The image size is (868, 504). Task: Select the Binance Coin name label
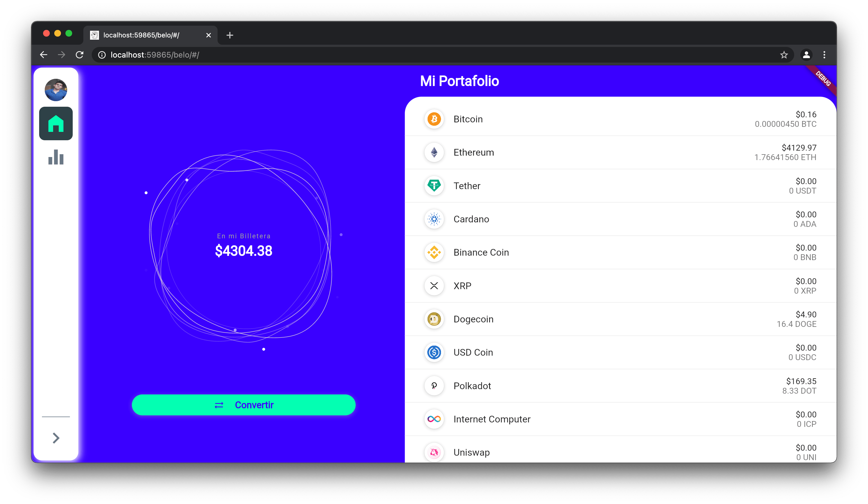(x=481, y=252)
